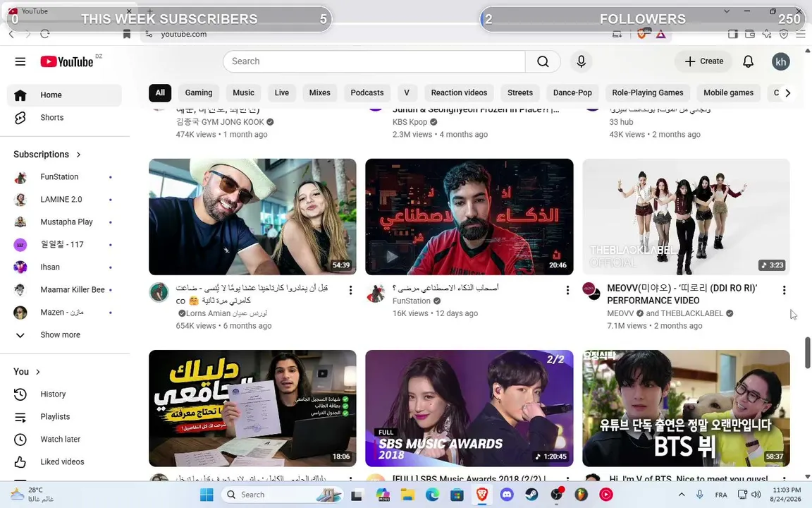Open Mazen subscription channel
The height and width of the screenshot is (508, 812).
point(64,312)
